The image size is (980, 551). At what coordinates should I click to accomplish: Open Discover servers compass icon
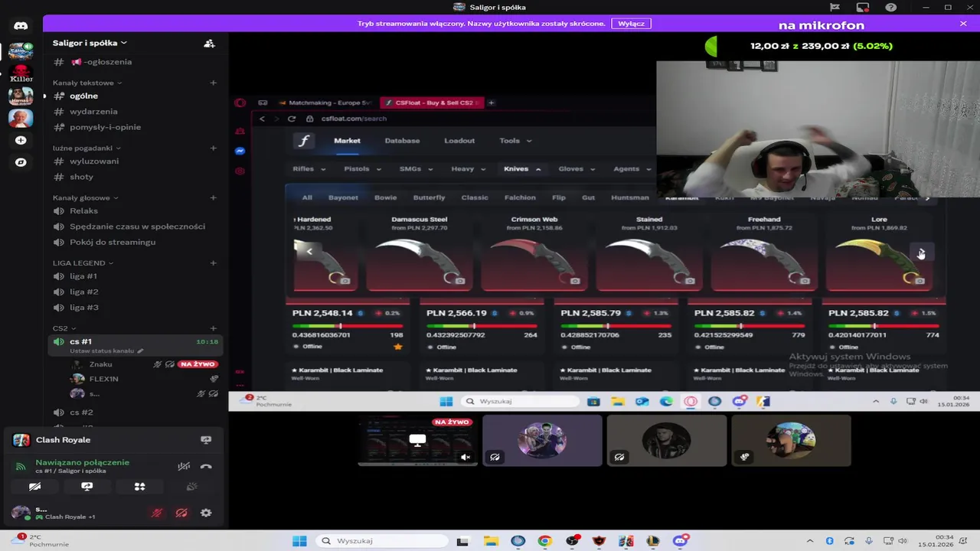(21, 162)
